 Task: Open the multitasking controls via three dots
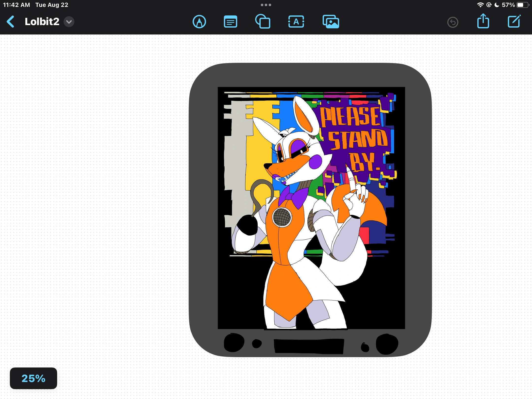pos(266,4)
